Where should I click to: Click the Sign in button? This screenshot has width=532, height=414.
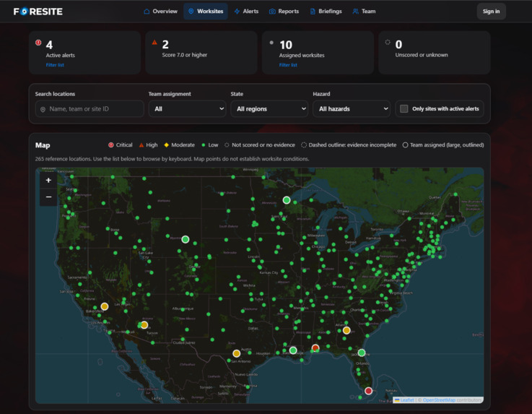(x=491, y=12)
